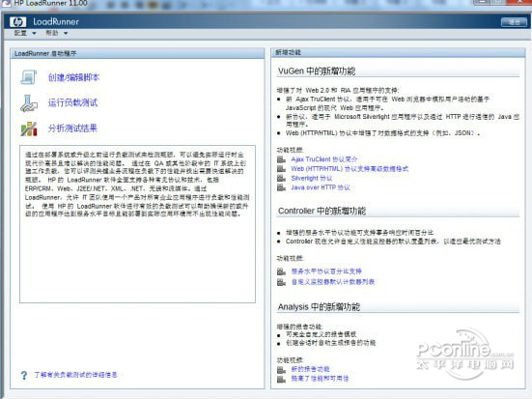Click video icon beside Ajax TruClient link

(281, 159)
